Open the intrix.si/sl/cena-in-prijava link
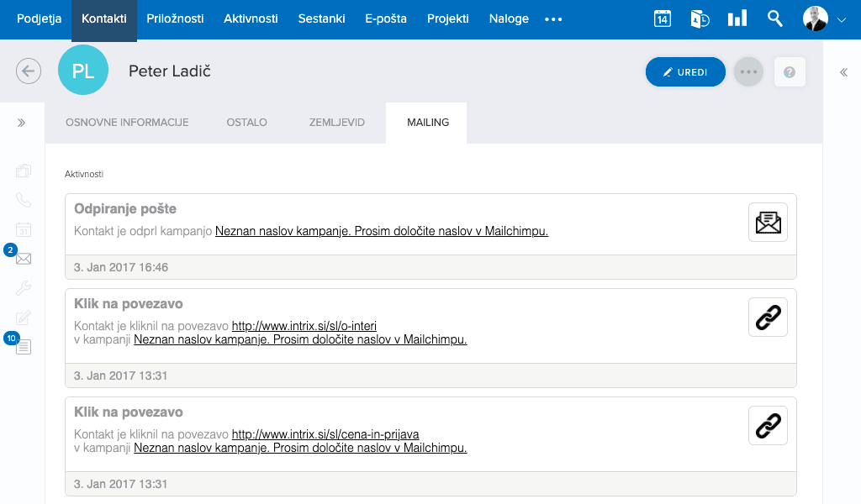The image size is (861, 504). tap(325, 434)
